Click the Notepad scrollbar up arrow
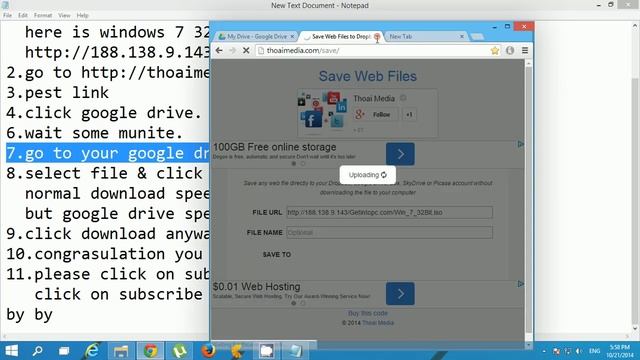 (635, 26)
